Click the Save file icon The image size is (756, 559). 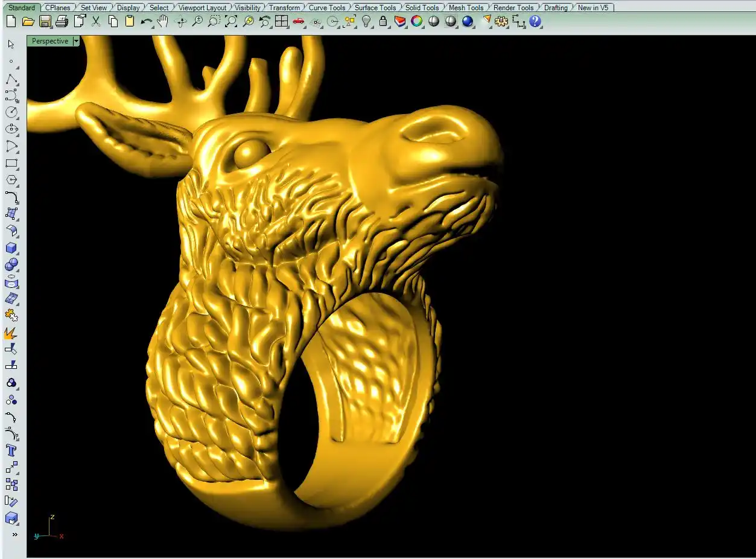pyautogui.click(x=45, y=22)
